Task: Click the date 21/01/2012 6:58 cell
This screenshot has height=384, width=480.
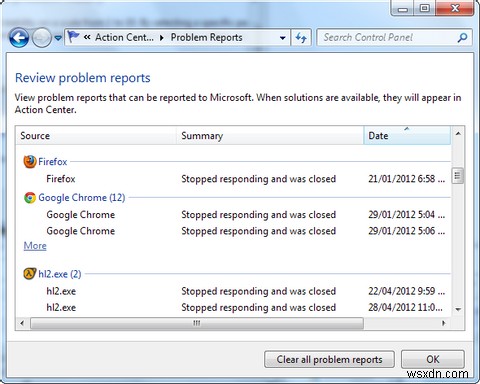Action: [x=406, y=179]
